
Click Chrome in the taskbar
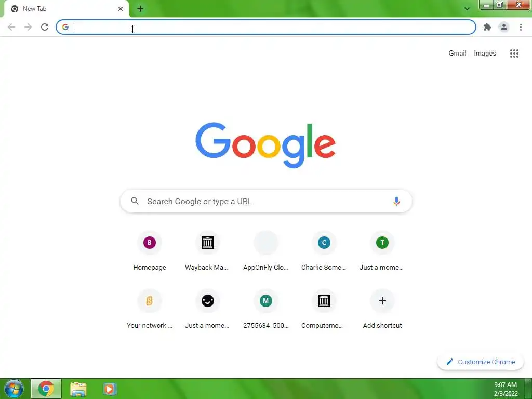coord(46,389)
